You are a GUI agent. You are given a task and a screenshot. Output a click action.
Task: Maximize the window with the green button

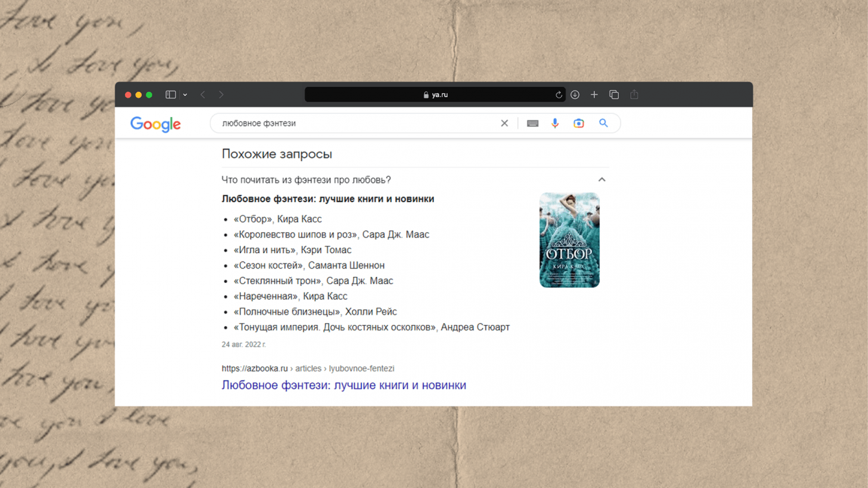pyautogui.click(x=149, y=95)
